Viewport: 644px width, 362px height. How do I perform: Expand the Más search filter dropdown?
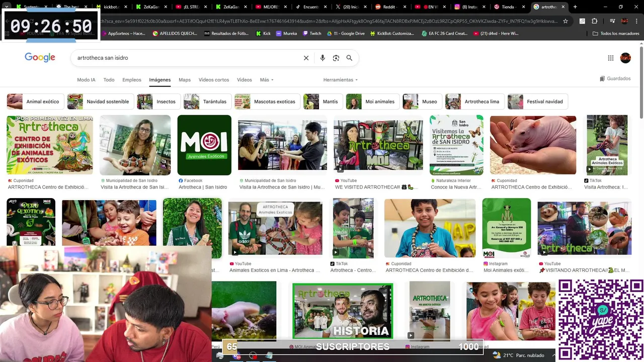[x=267, y=80]
